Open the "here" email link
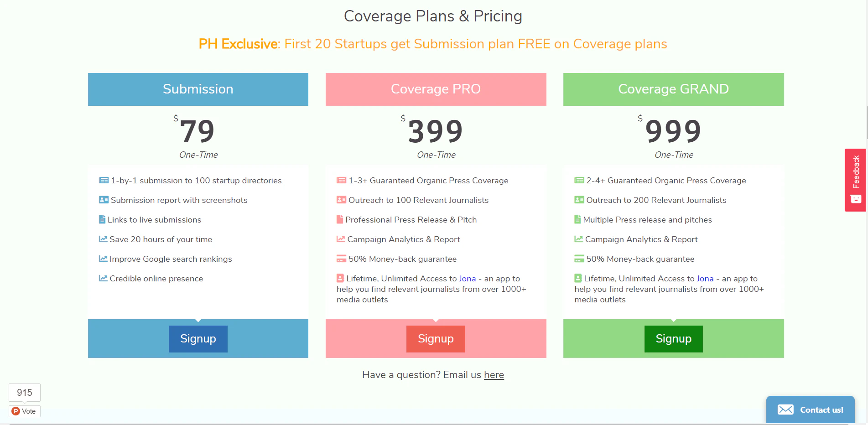 [494, 374]
